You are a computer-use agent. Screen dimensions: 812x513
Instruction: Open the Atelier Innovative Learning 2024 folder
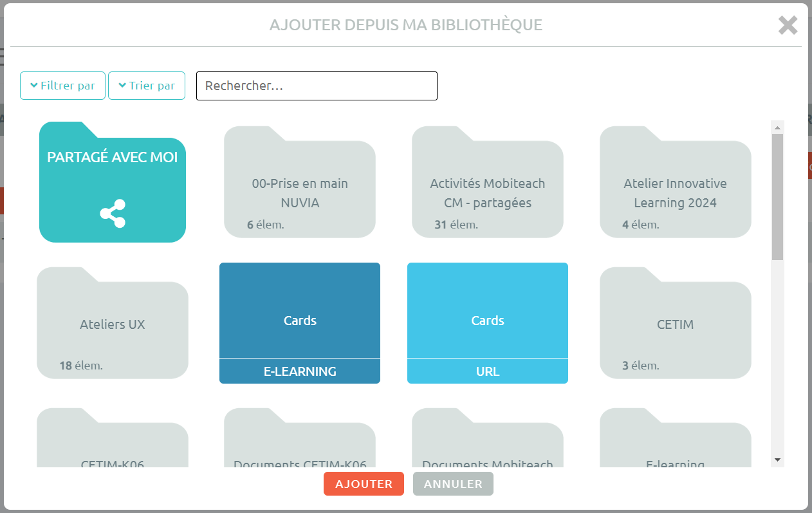[676, 182]
